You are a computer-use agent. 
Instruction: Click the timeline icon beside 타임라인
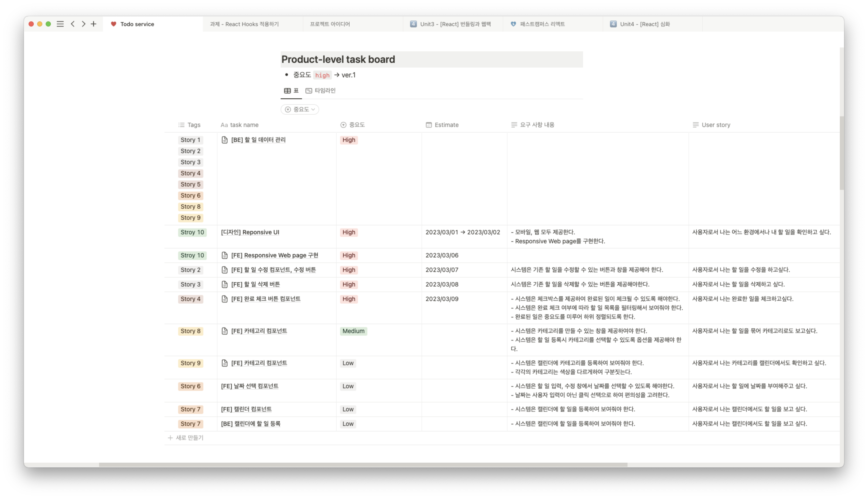pos(309,90)
